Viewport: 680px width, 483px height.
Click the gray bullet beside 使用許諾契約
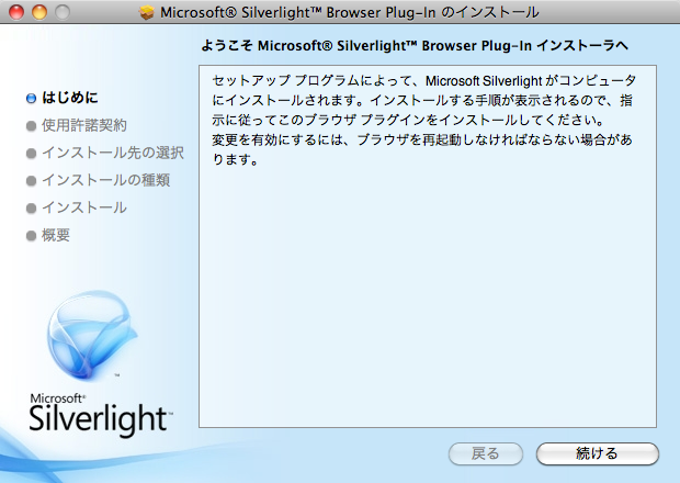31,126
